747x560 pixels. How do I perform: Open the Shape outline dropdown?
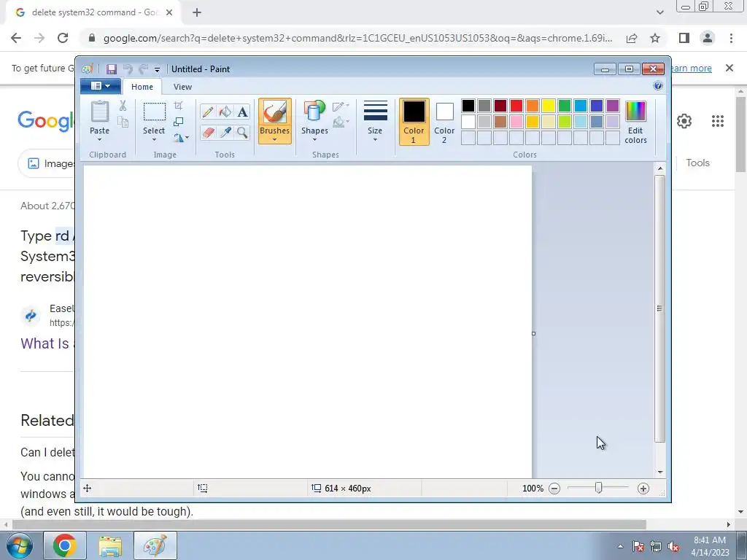click(x=341, y=106)
